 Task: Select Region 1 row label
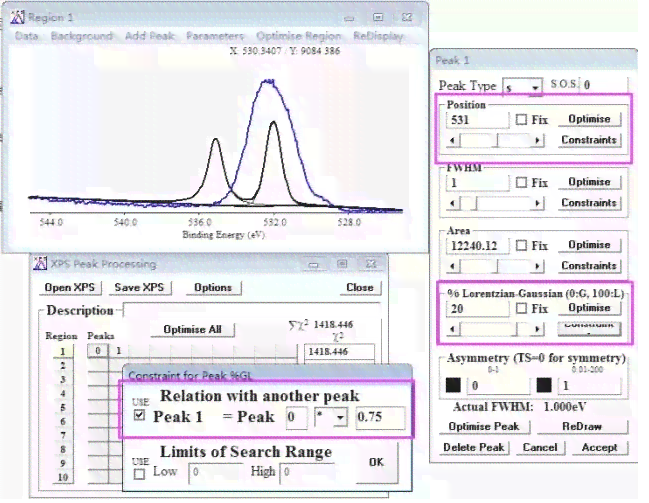click(63, 351)
